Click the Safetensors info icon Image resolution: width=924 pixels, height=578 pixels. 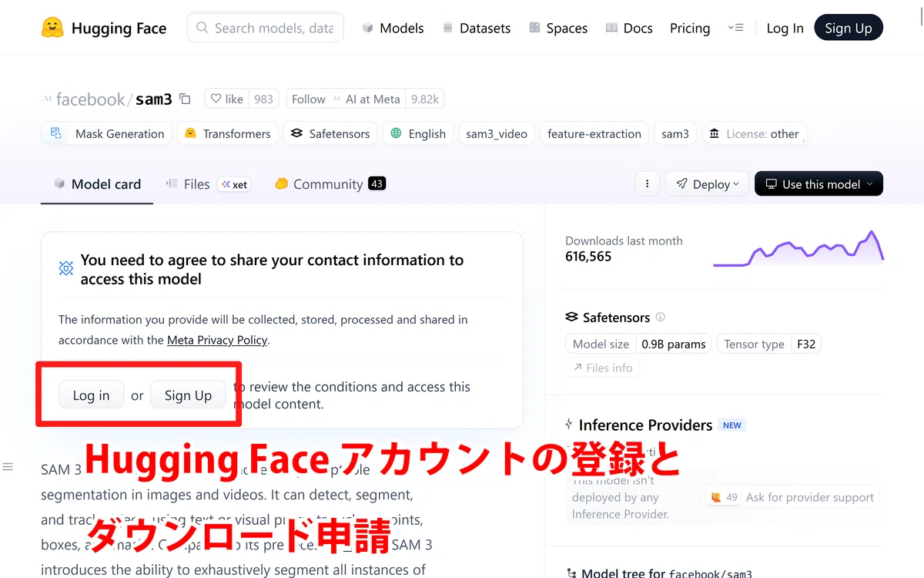coord(660,317)
